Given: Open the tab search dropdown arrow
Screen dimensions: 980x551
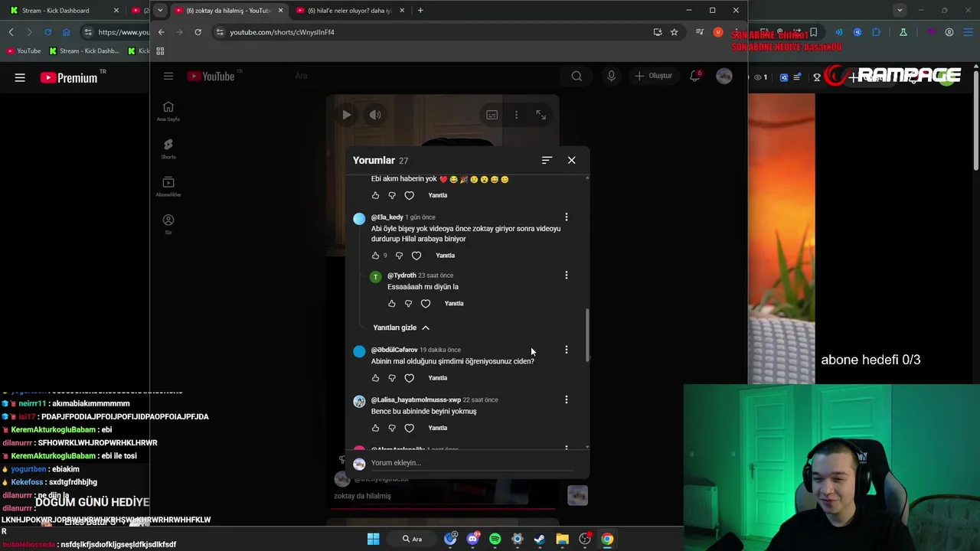Looking at the screenshot, I should pyautogui.click(x=159, y=11).
